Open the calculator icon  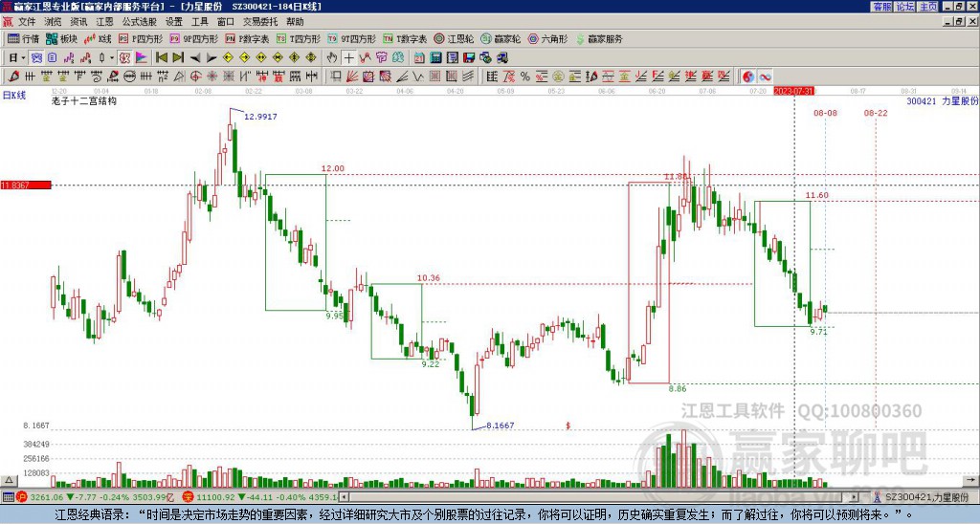point(436,58)
